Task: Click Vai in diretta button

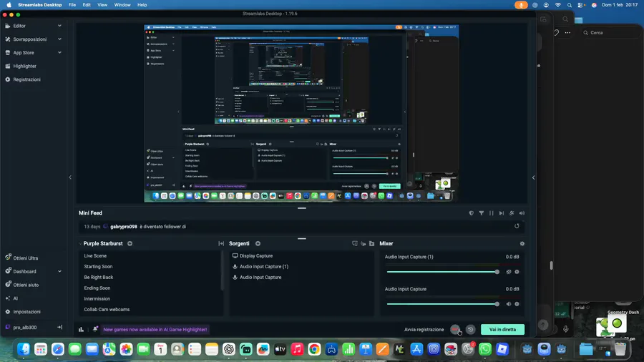Action: [x=502, y=329]
